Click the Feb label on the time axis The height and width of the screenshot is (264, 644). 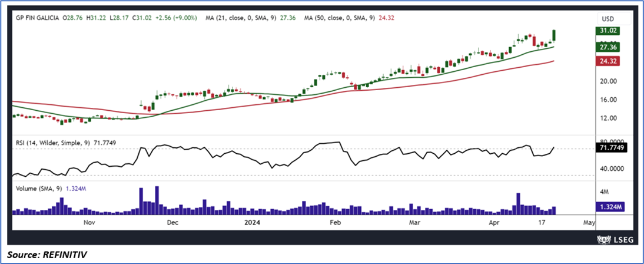(x=335, y=223)
